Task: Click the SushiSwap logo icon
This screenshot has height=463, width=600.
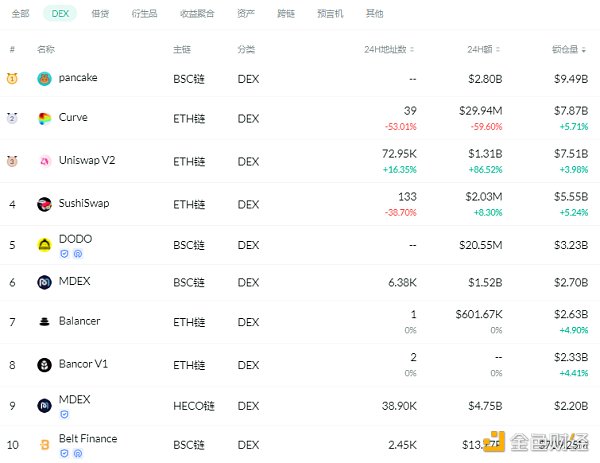Action: (44, 204)
